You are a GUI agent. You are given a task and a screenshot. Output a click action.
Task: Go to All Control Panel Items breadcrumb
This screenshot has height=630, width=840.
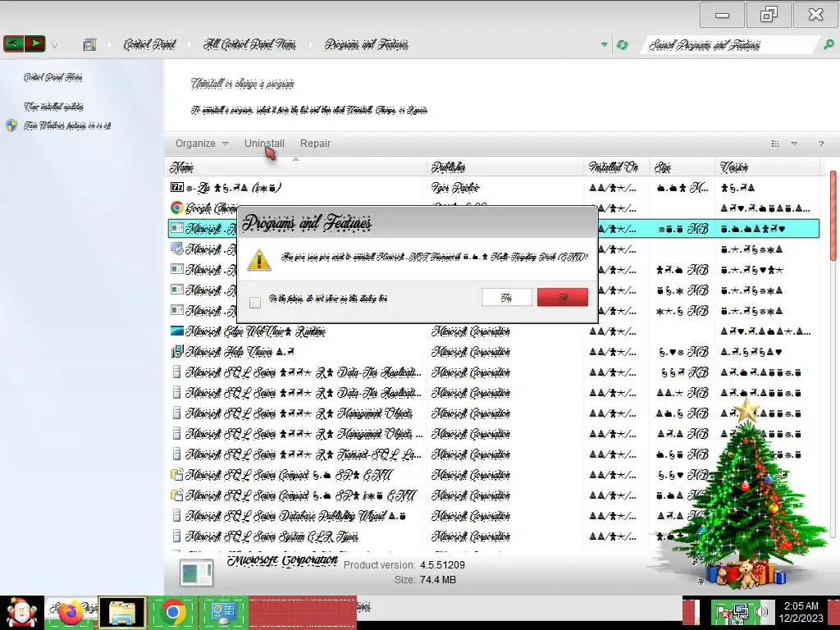click(249, 44)
